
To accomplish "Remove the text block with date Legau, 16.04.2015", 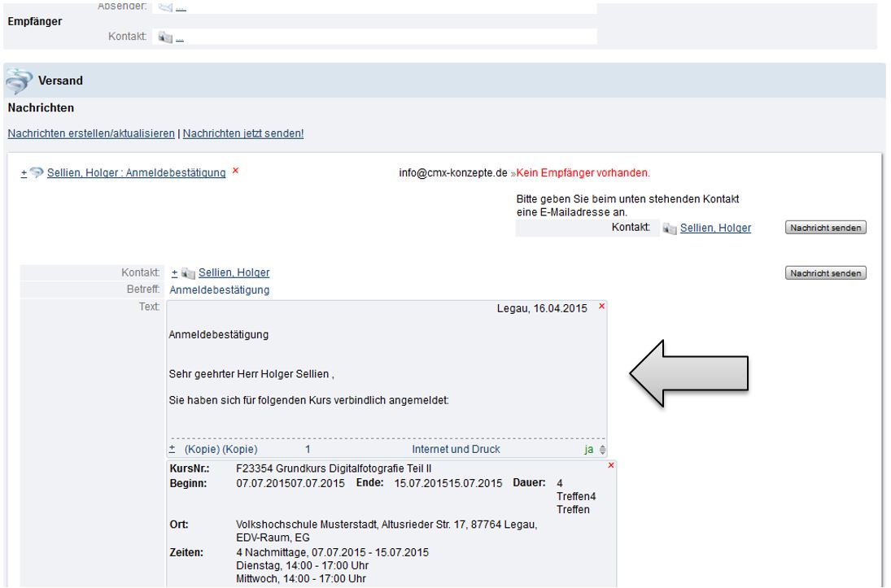I will tap(601, 306).
